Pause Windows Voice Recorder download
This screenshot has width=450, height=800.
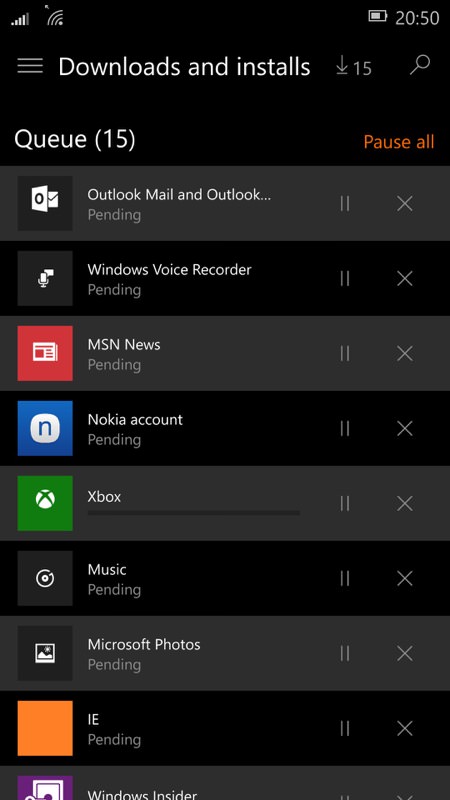pos(345,279)
